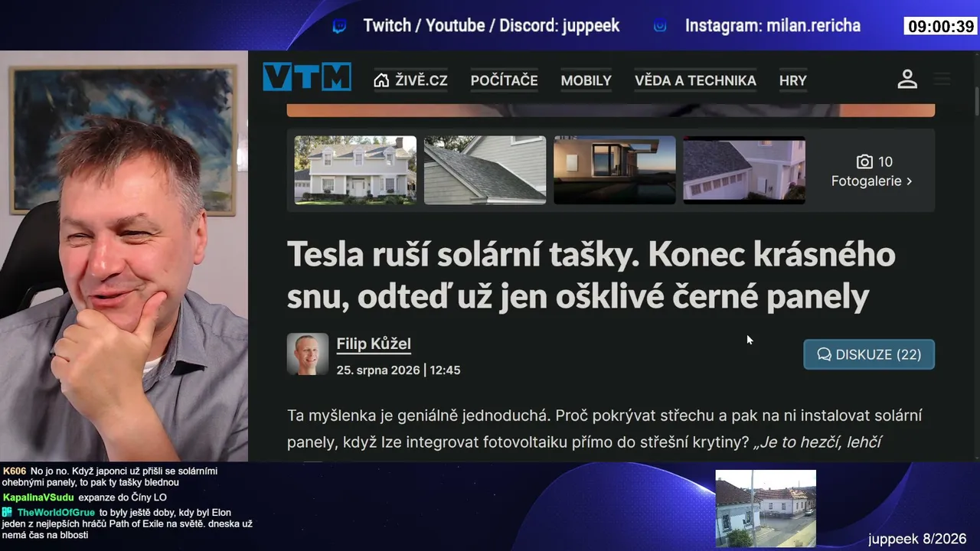Open gallery photo of gray shingle roof
This screenshot has width=980, height=551.
tap(485, 170)
